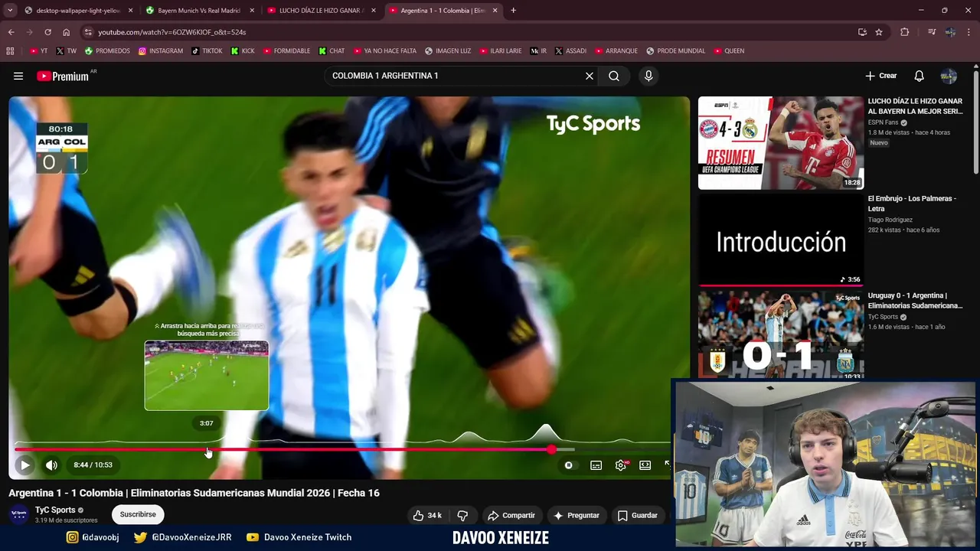980x551 pixels.
Task: Close the Argentina 1 - 1 Colombia tab
Action: click(x=495, y=11)
